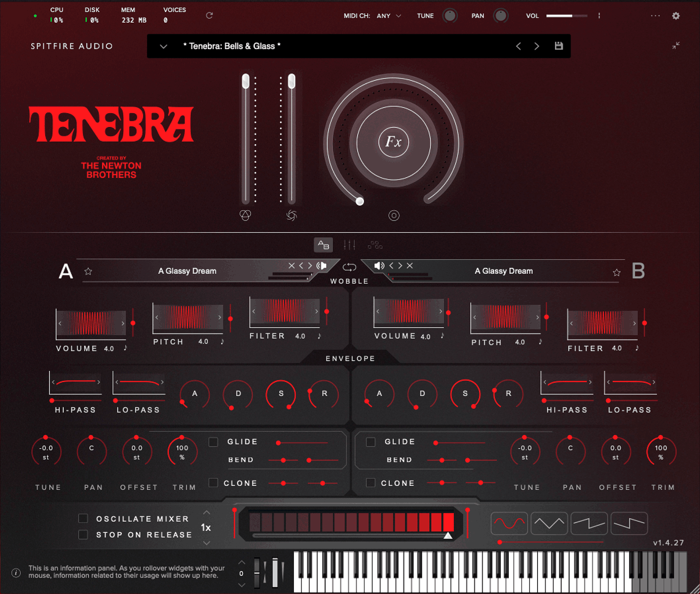Set the VOL slider to maximum
This screenshot has height=594, width=700.
[x=586, y=16]
